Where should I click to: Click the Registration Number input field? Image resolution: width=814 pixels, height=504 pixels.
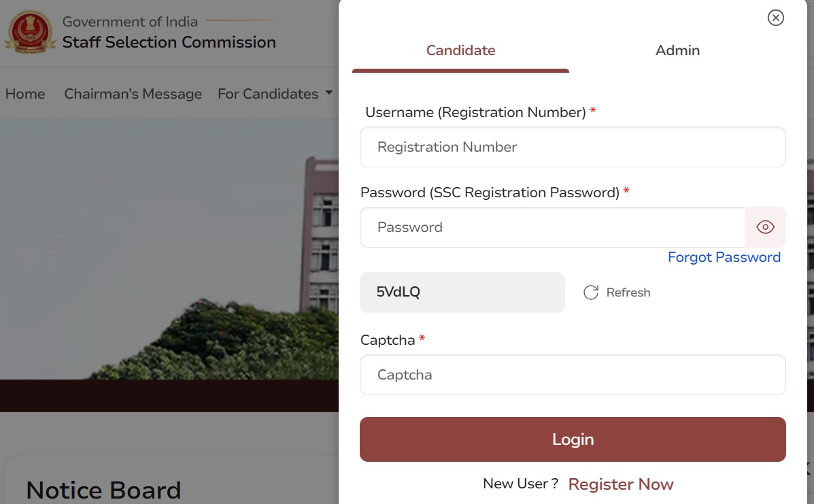click(572, 147)
